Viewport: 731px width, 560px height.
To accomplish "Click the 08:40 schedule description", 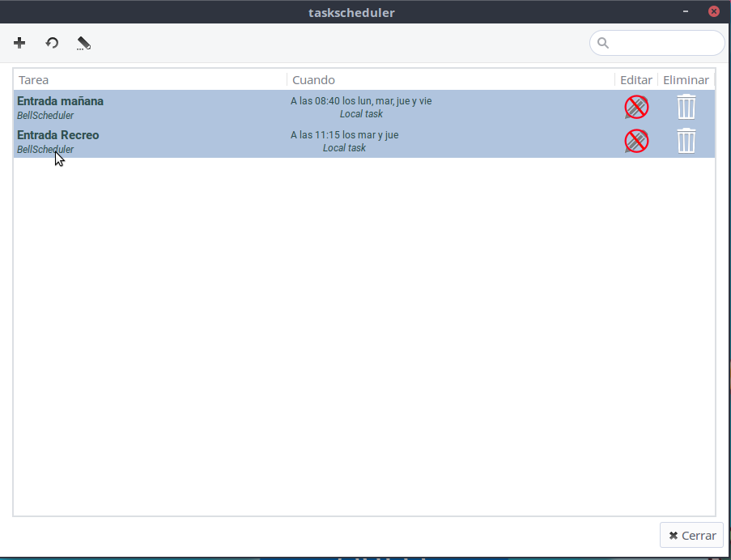I will click(361, 101).
